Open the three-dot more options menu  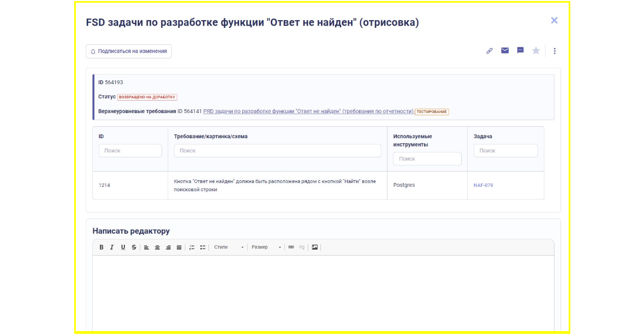pos(554,51)
